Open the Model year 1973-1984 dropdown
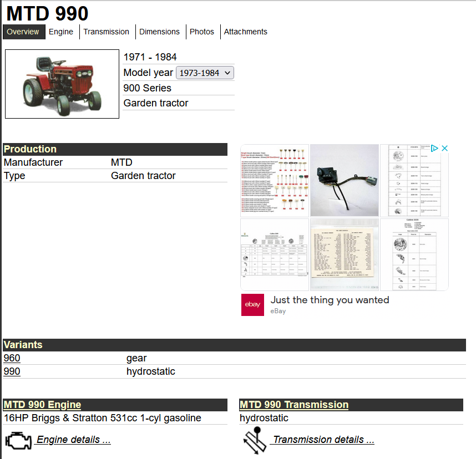 tap(205, 73)
